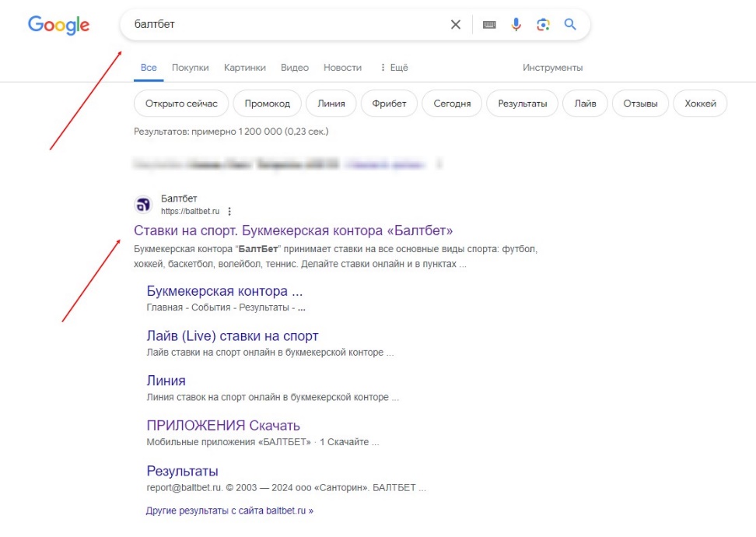Viewport: 756px width, 537px height.
Task: Clear the search query with X
Action: click(456, 25)
